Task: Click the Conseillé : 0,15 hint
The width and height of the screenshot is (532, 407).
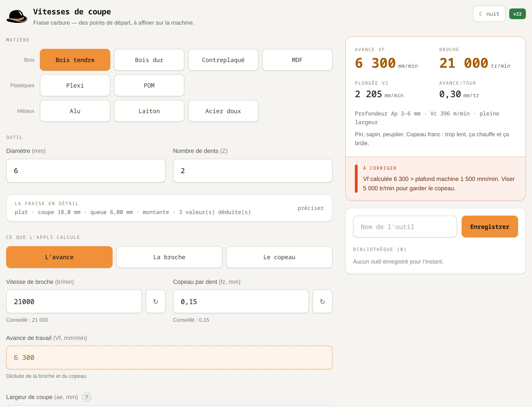Action: point(191,320)
